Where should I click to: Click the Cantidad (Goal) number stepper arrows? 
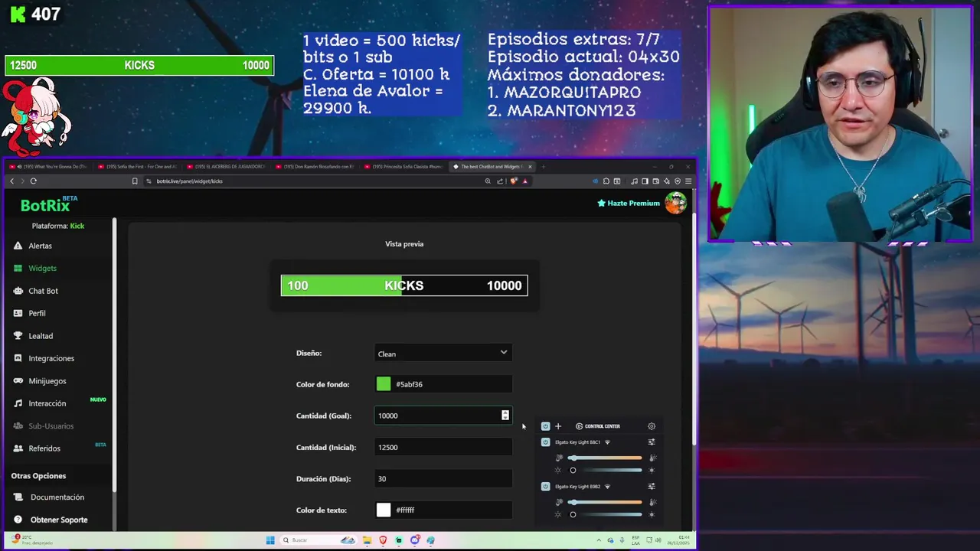(505, 416)
